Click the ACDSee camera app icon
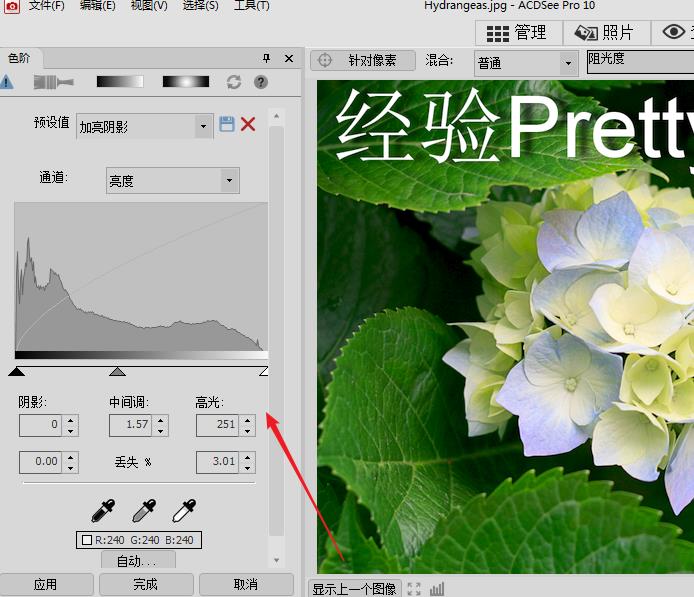 pos(10,6)
